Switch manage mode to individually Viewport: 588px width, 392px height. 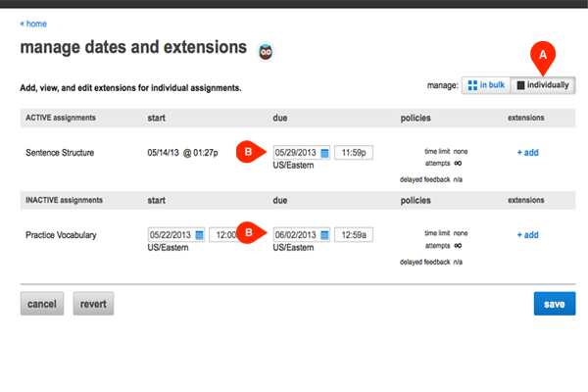[x=545, y=85]
